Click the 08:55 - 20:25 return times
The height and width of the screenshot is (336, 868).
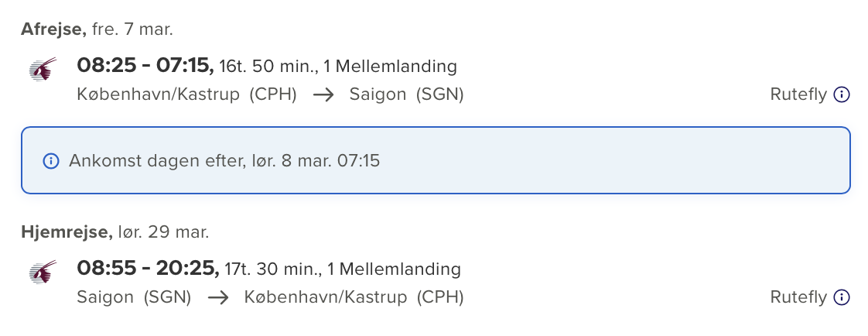(x=148, y=269)
